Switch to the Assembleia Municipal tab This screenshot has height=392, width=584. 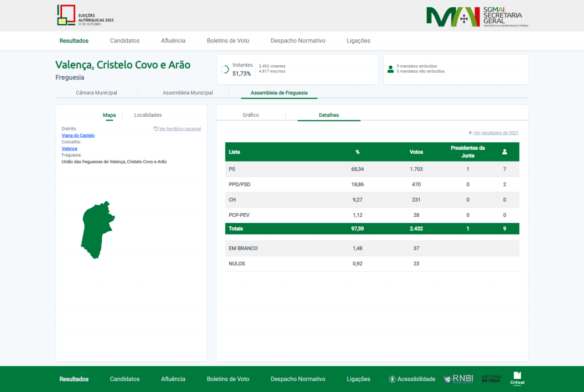[188, 93]
